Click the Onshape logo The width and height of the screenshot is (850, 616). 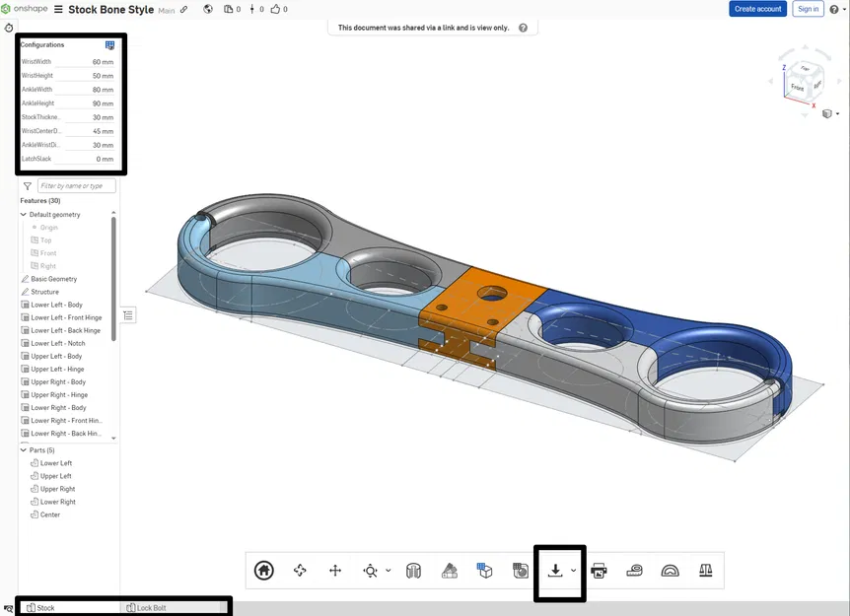pyautogui.click(x=25, y=9)
